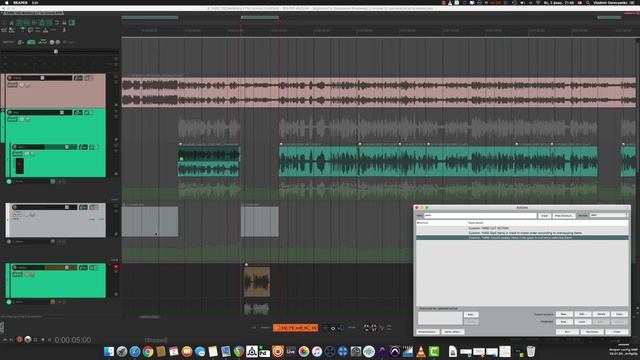Click the orange tempo display in the transport
Image resolution: width=640 pixels, height=360 pixels.
tap(295, 327)
